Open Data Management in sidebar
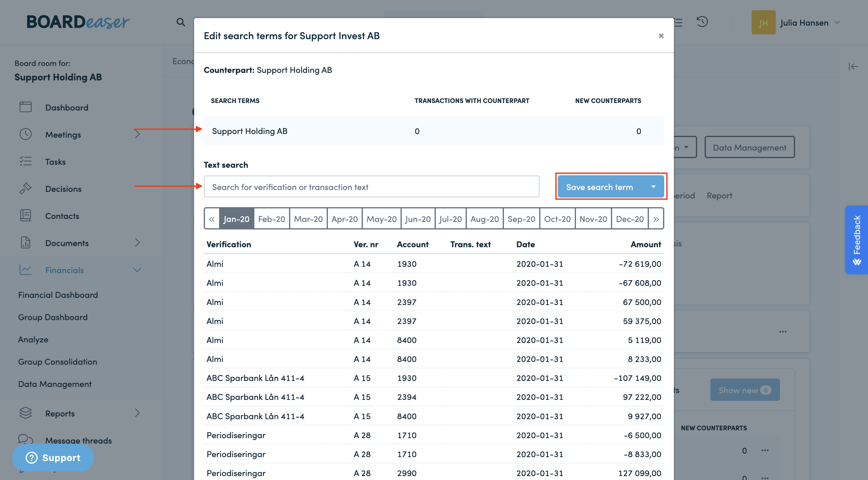Image resolution: width=868 pixels, height=480 pixels. coord(55,384)
